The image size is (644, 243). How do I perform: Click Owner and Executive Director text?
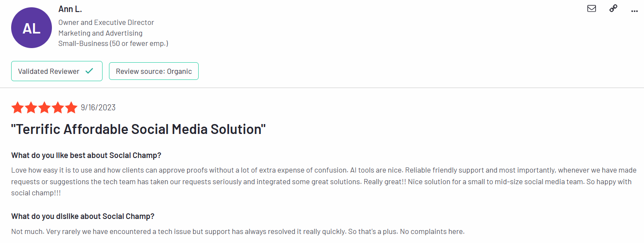click(x=106, y=22)
